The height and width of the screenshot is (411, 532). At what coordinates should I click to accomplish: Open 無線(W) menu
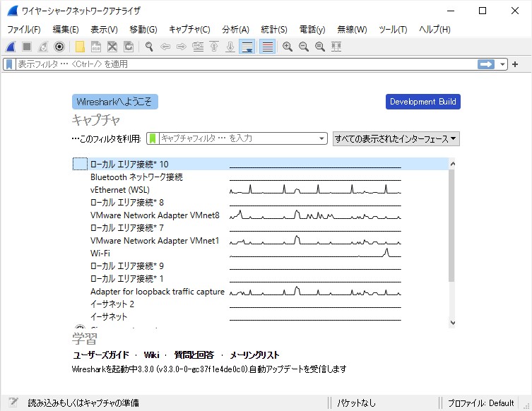pos(352,30)
